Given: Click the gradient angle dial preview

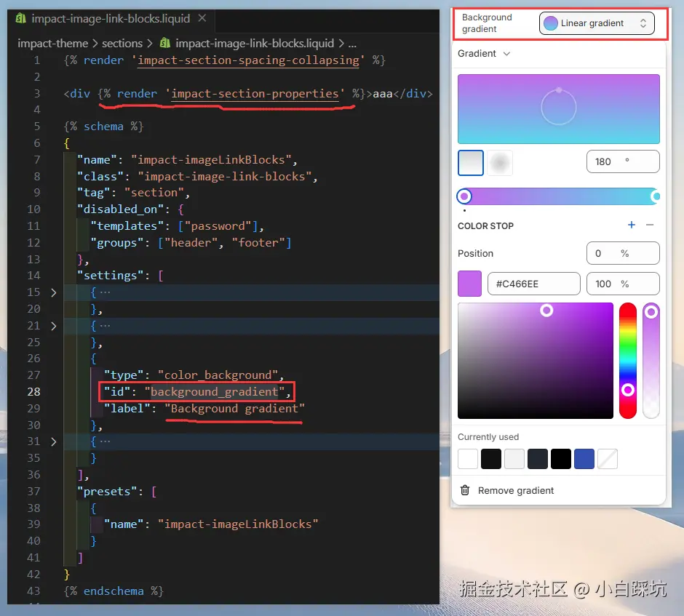Looking at the screenshot, I should pos(558,107).
